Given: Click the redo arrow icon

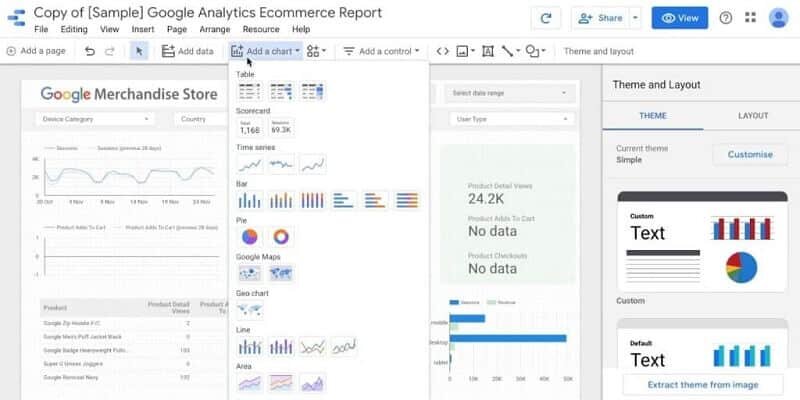Looking at the screenshot, I should (109, 51).
